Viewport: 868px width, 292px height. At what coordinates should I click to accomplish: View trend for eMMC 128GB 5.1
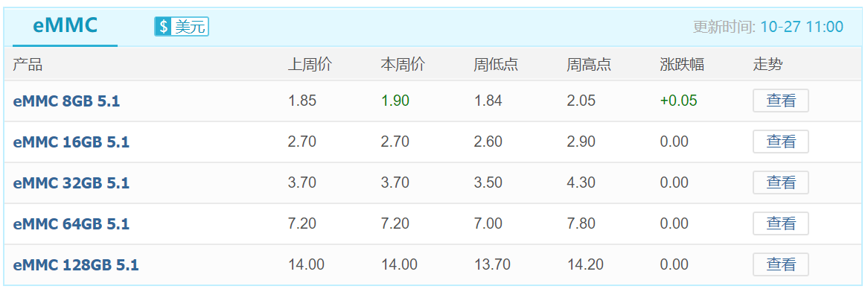click(781, 265)
